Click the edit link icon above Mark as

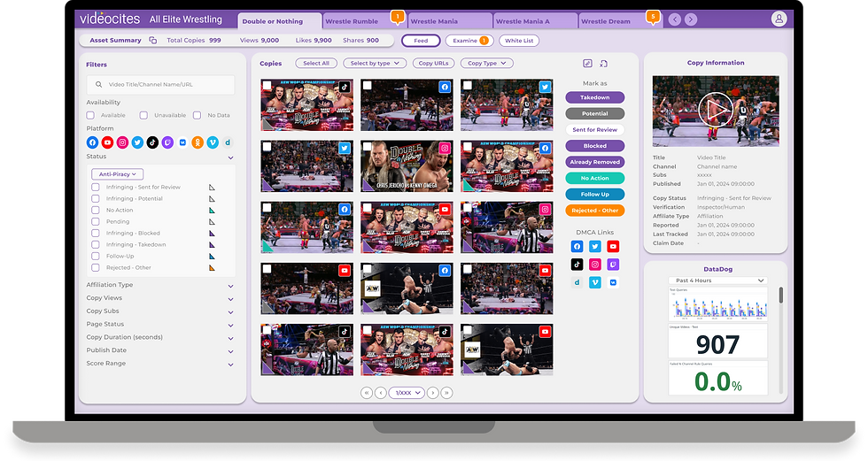pyautogui.click(x=587, y=64)
